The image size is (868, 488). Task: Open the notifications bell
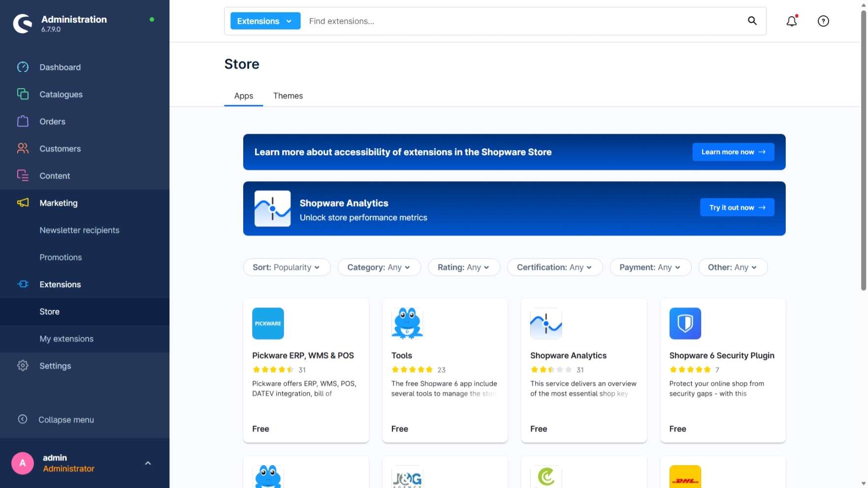[792, 21]
